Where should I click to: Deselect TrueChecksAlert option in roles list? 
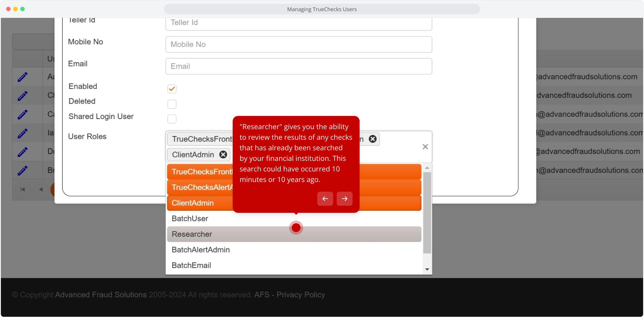(294, 187)
